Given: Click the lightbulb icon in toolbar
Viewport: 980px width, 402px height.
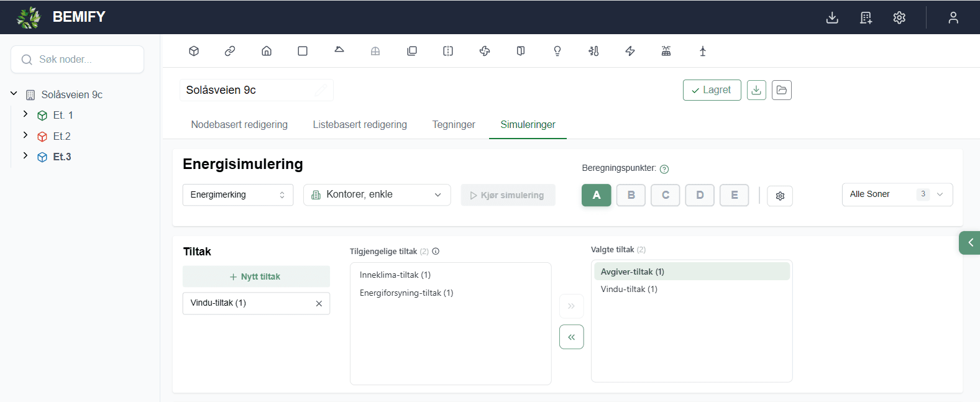Looking at the screenshot, I should [x=557, y=51].
